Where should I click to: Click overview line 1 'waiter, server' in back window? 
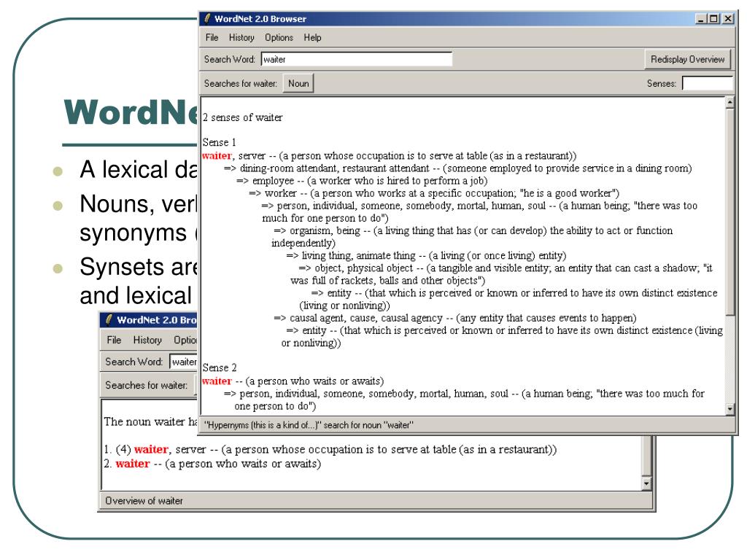(330, 449)
